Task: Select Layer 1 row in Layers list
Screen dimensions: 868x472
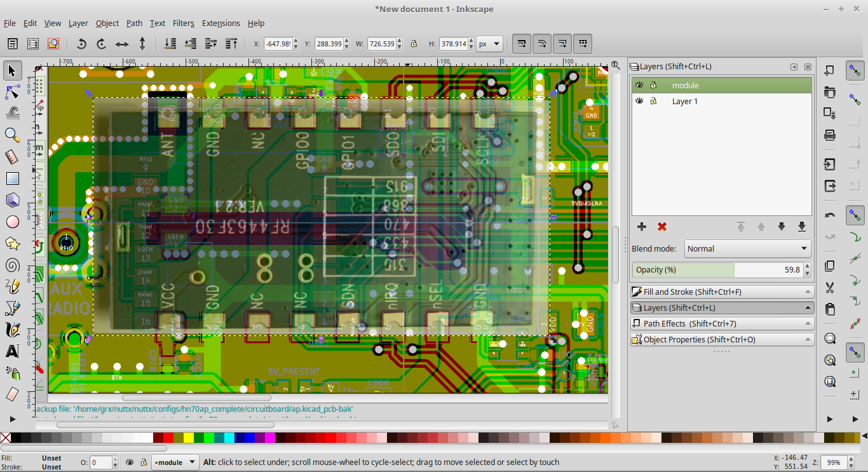Action: [721, 101]
